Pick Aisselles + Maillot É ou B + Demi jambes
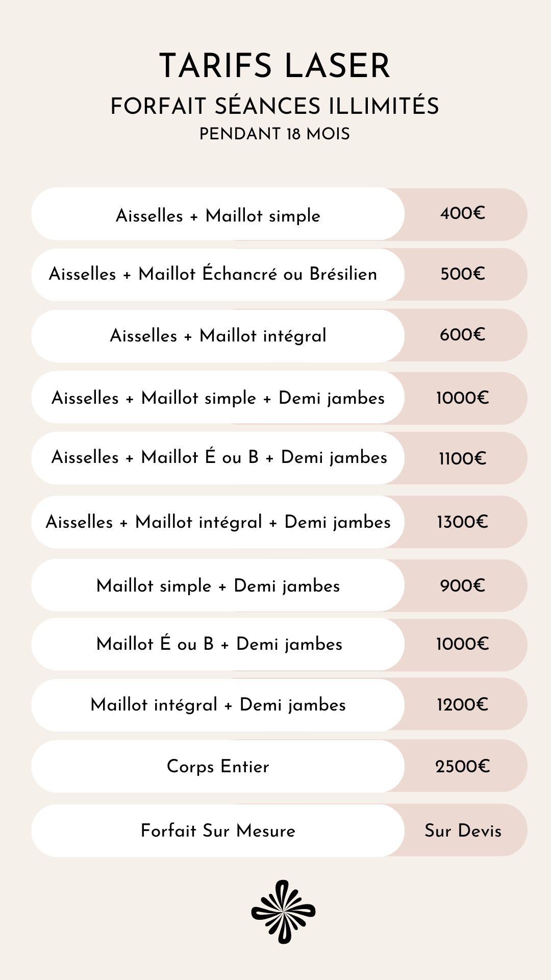 click(x=219, y=457)
